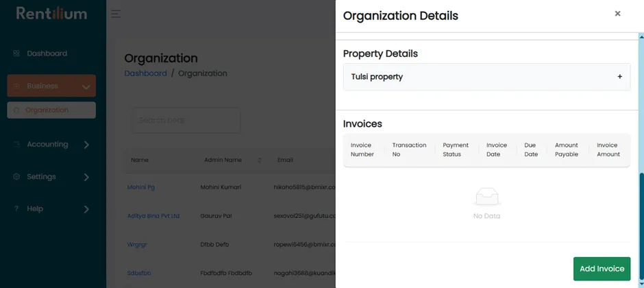This screenshot has width=644, height=288.
Task: Click the Organization submenu icon
Action: [16, 110]
